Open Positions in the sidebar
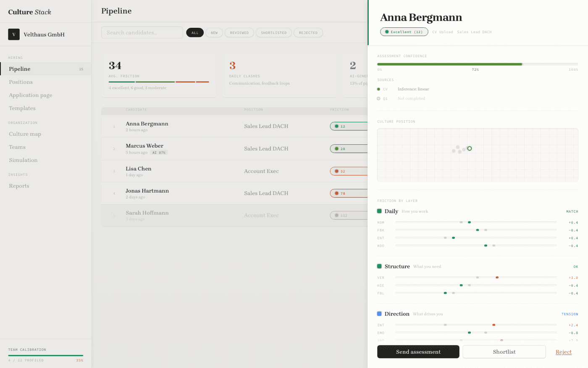This screenshot has height=368, width=588. point(46,82)
